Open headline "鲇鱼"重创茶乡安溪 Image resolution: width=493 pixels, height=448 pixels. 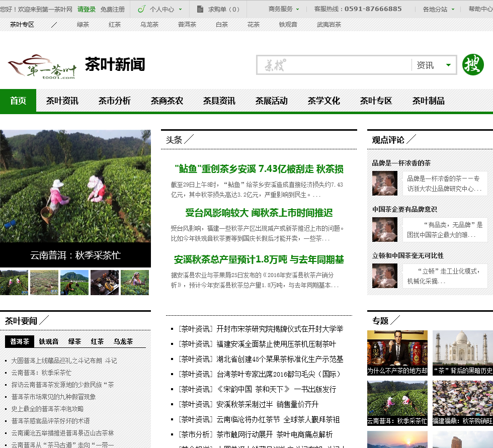[x=259, y=169]
